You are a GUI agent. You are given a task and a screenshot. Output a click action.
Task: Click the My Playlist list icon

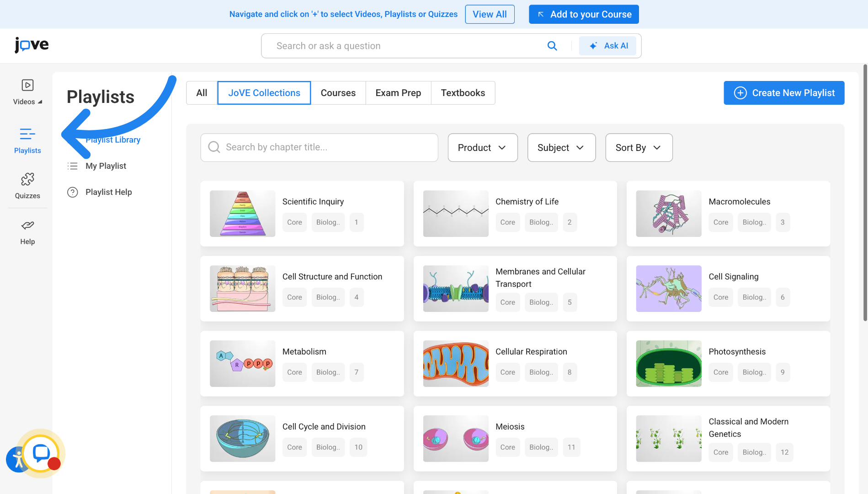coord(72,166)
